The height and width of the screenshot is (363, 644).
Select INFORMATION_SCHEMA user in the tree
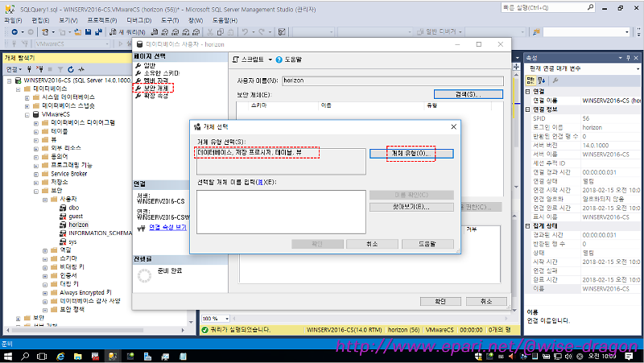(x=100, y=233)
